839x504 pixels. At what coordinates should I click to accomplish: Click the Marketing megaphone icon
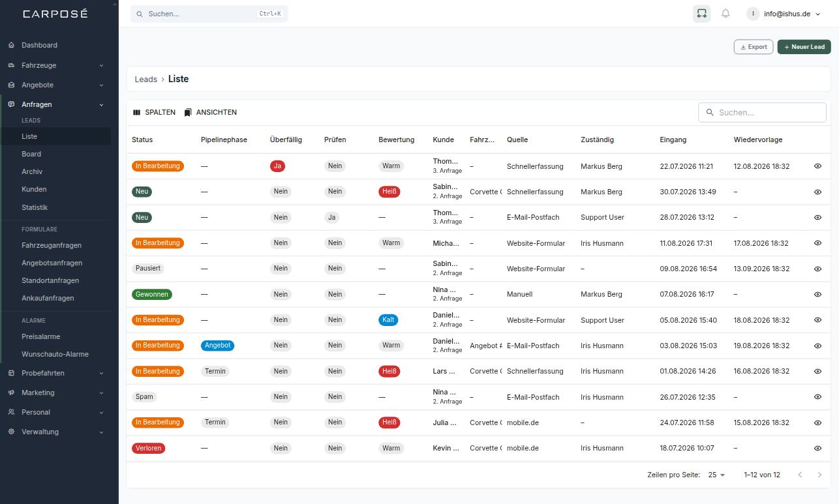click(x=11, y=393)
